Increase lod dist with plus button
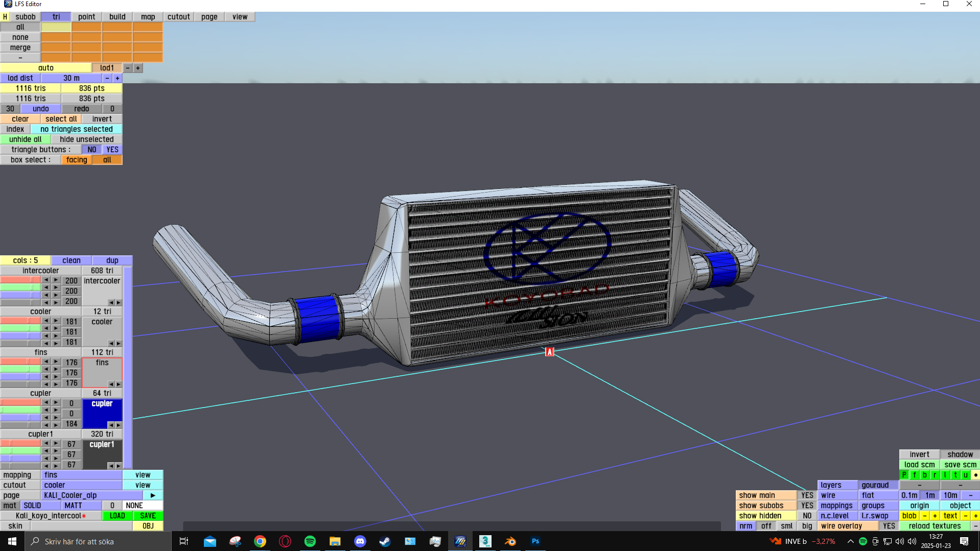 click(118, 78)
